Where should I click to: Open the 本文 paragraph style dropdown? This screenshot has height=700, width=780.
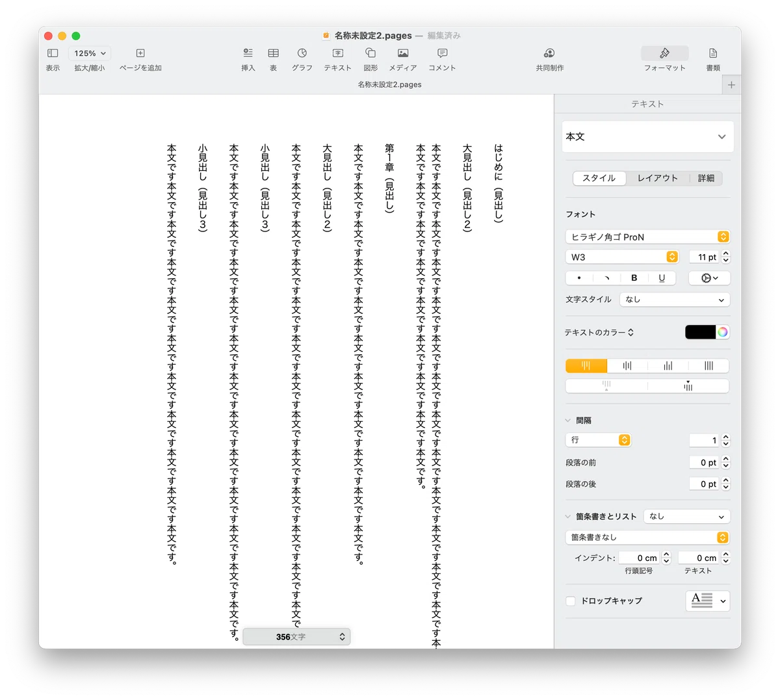(647, 136)
